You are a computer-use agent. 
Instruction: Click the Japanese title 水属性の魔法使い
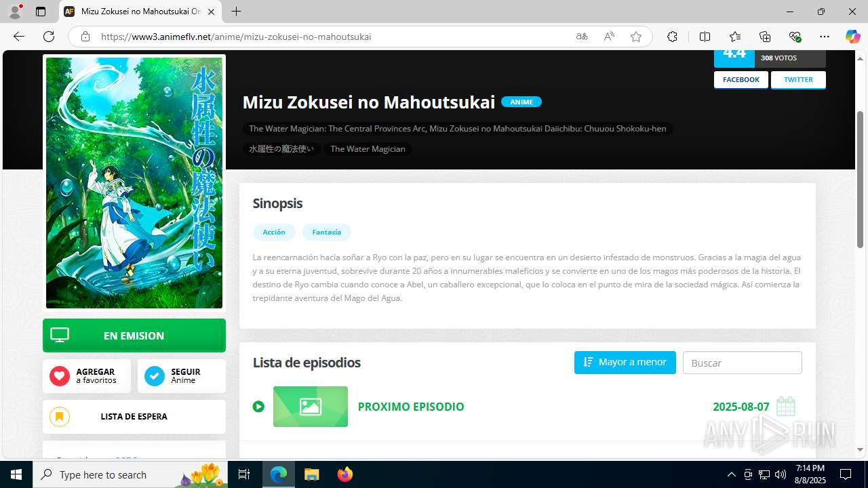tap(281, 149)
